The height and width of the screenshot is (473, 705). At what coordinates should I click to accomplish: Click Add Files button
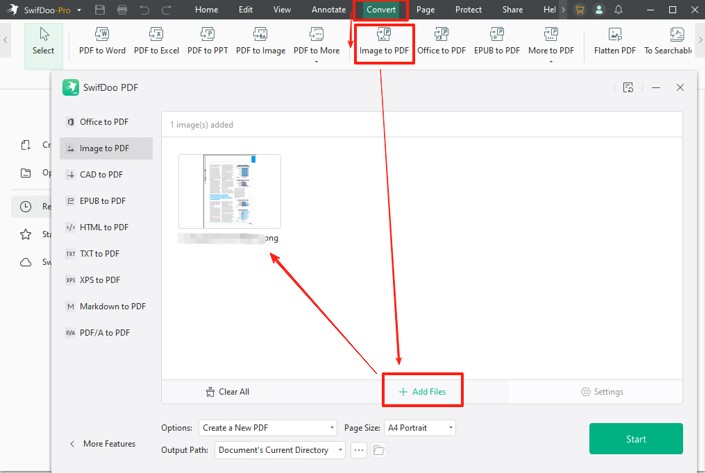tap(423, 392)
